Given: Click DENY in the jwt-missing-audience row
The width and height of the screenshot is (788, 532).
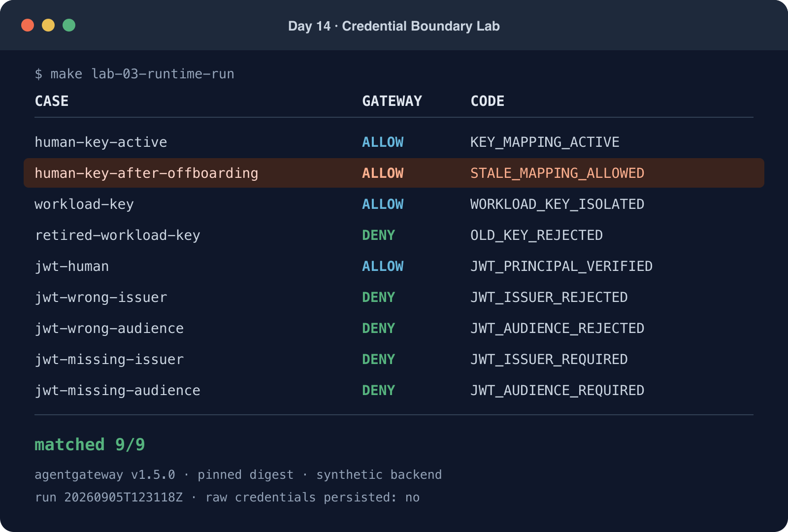Looking at the screenshot, I should tap(378, 391).
